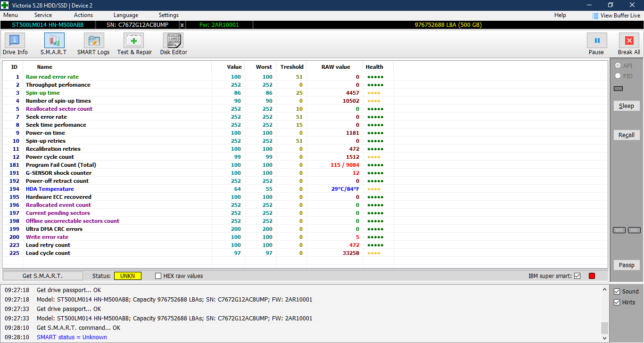Image resolution: width=644 pixels, height=343 pixels.
Task: Click the x beside the serial number
Action: (x=182, y=25)
